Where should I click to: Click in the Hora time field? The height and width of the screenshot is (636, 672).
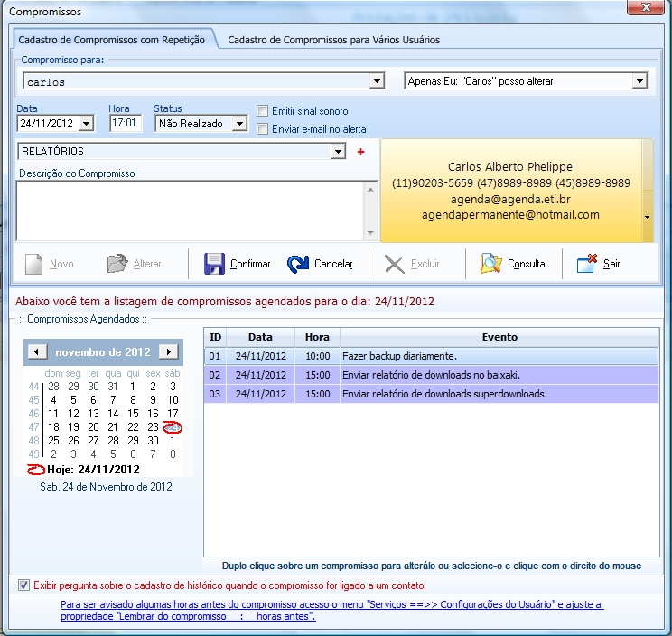126,124
